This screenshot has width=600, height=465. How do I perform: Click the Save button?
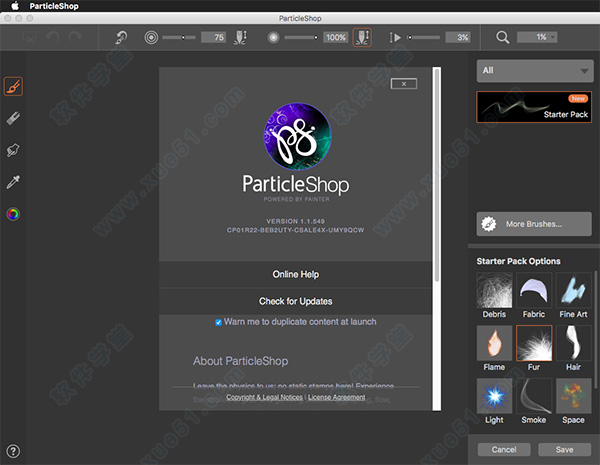point(564,450)
